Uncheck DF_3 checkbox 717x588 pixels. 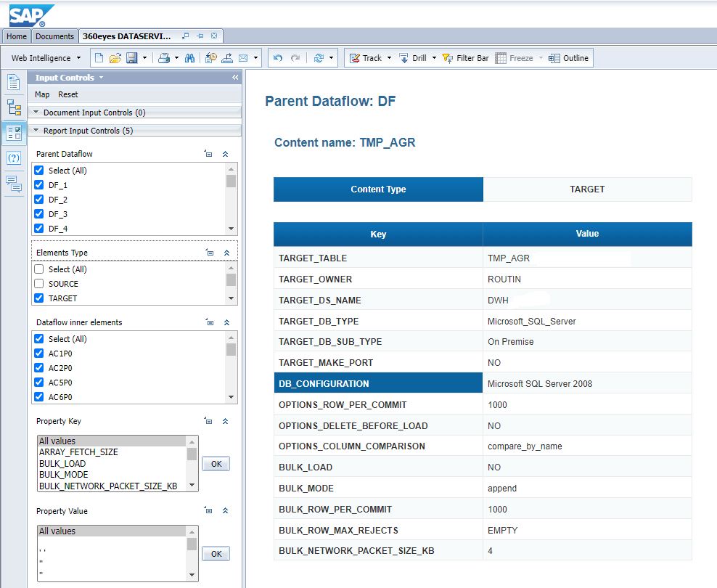[39, 214]
